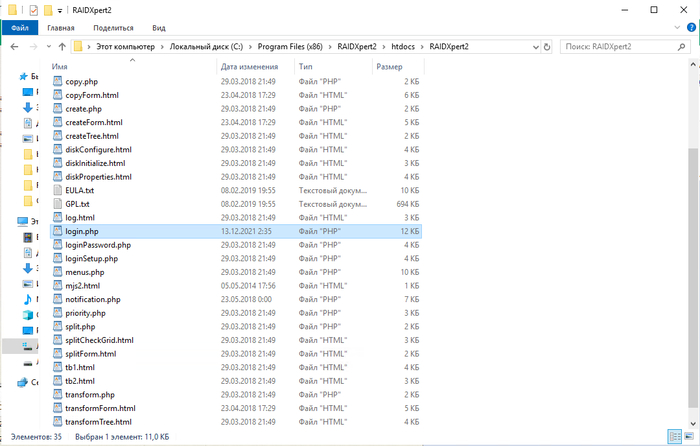This screenshot has height=446, width=700.
Task: Click the This PC monitor icon in sidebar
Action: click(x=22, y=221)
